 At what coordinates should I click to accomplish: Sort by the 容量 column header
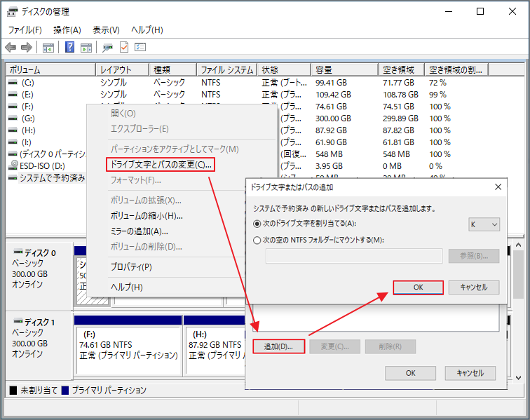[344, 70]
